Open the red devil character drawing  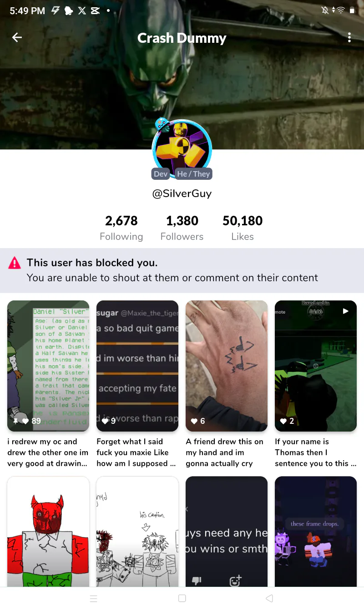48,532
